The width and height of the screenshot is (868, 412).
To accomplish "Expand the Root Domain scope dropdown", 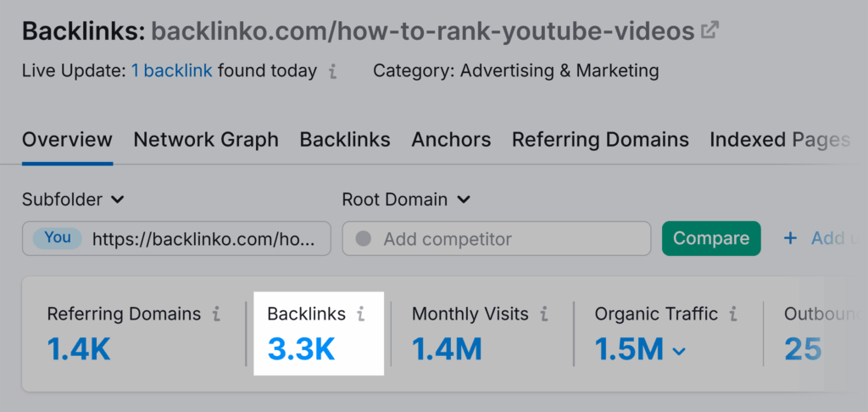I will pos(406,199).
